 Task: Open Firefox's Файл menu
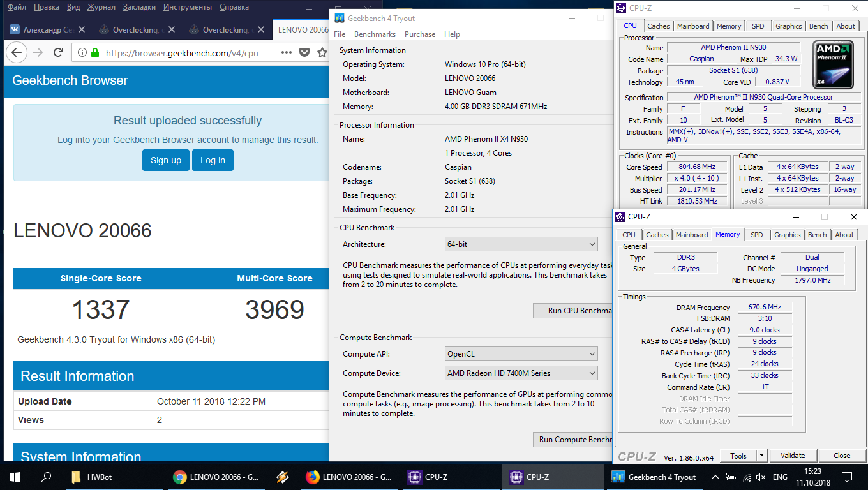(17, 8)
